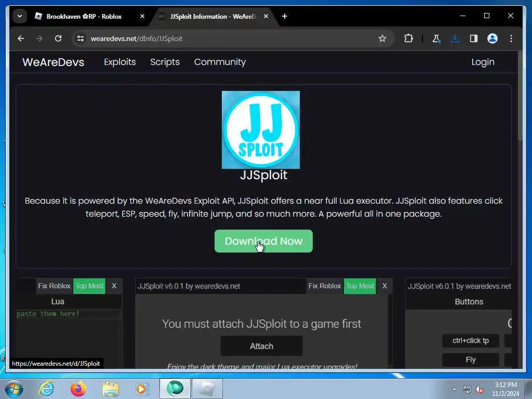Open Windows Media Player on taskbar
Screen dimensions: 532x399
[142, 389]
